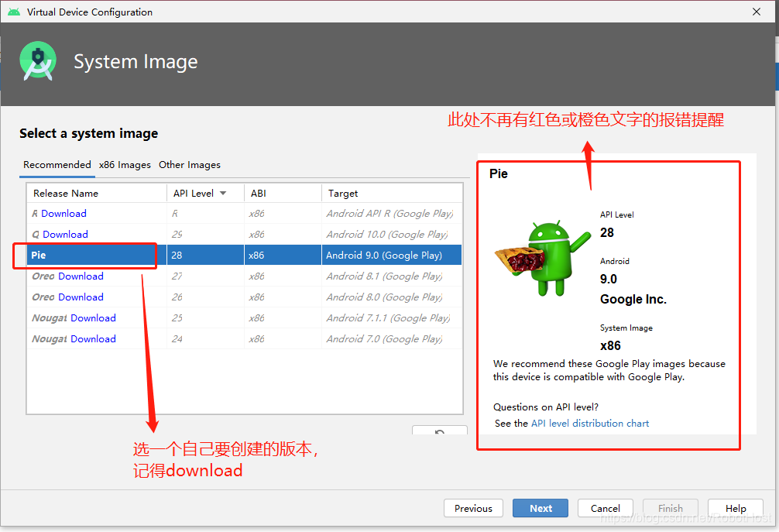Image resolution: width=779 pixels, height=532 pixels.
Task: Select Android 8.0 (Google Play) cell
Action: [x=392, y=297]
